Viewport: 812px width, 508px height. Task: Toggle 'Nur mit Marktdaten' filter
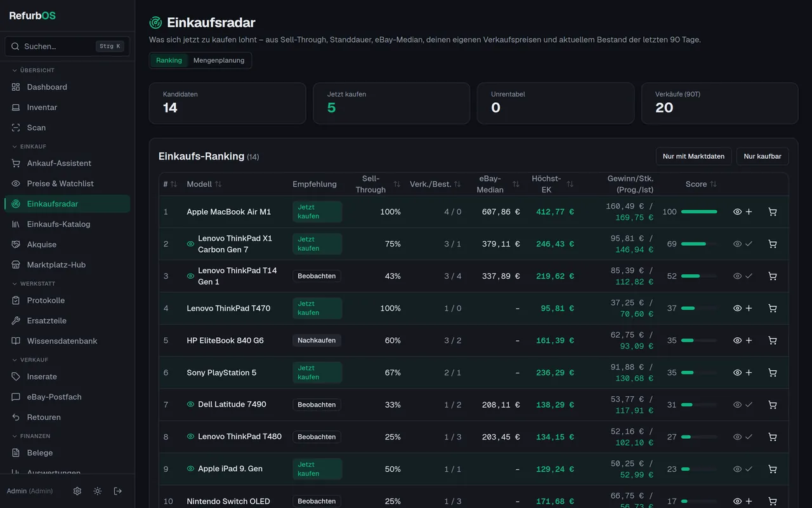click(x=693, y=156)
